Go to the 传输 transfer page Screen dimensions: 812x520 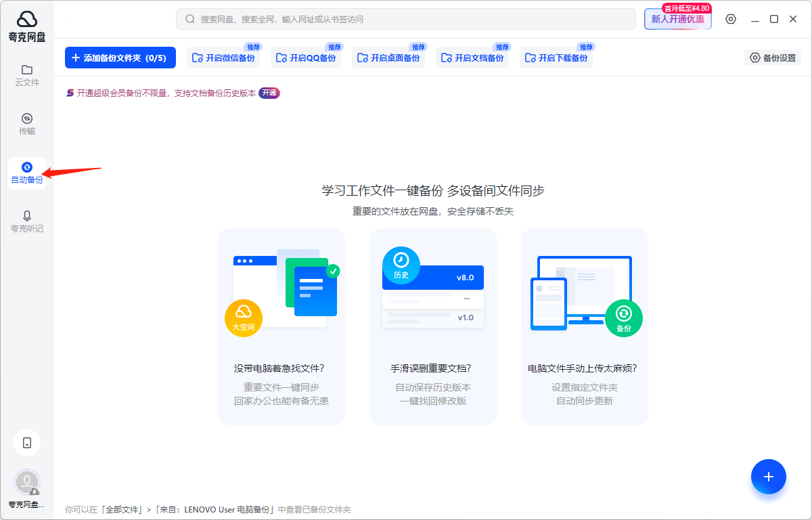tap(27, 124)
